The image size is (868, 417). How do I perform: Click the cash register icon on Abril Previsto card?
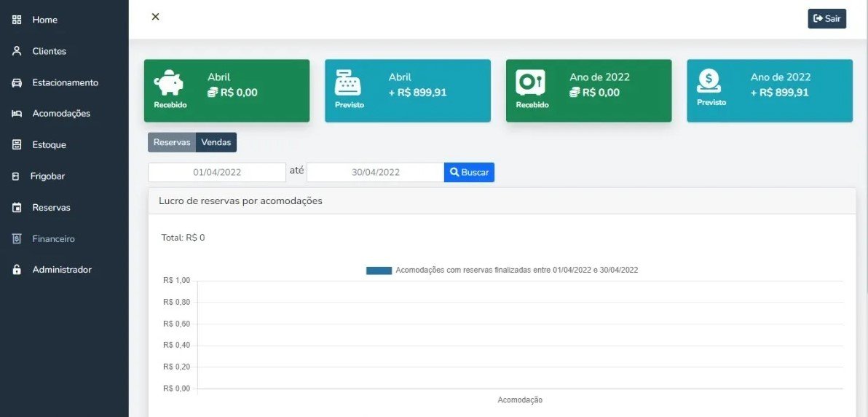[x=348, y=83]
